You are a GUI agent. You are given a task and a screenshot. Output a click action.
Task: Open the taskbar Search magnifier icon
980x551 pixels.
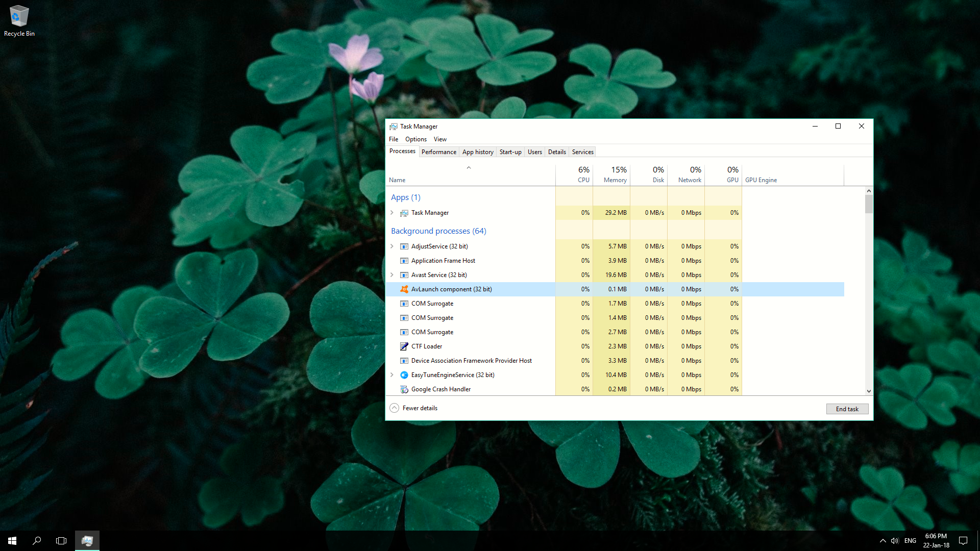(37, 541)
